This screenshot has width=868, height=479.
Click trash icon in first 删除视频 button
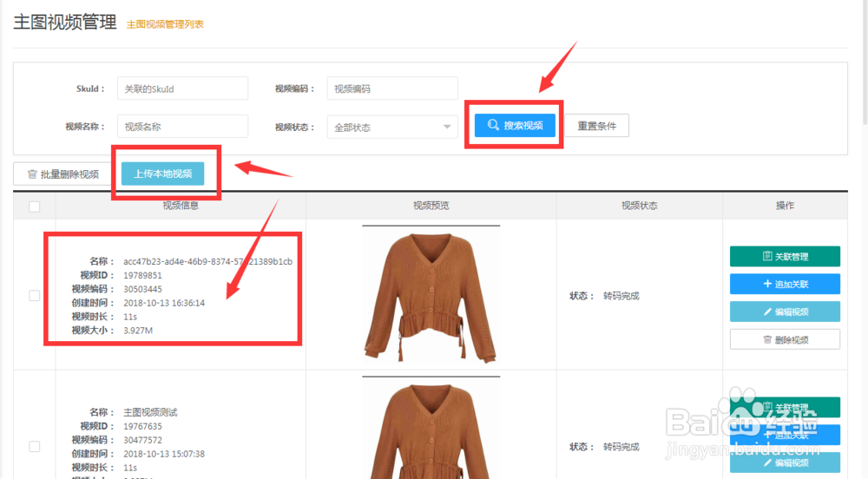[767, 339]
